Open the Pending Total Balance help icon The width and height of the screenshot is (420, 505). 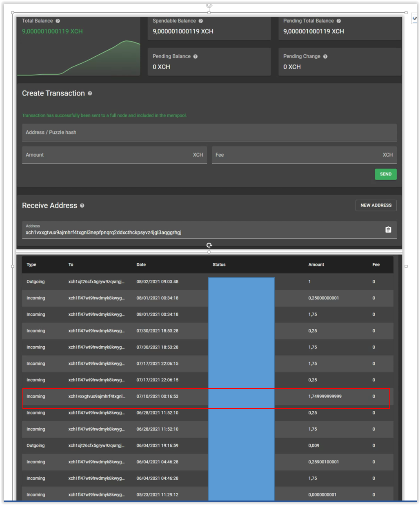pos(338,21)
